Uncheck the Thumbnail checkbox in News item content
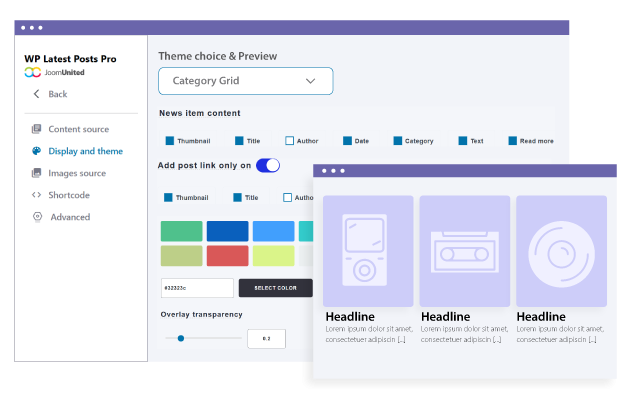 (x=170, y=141)
